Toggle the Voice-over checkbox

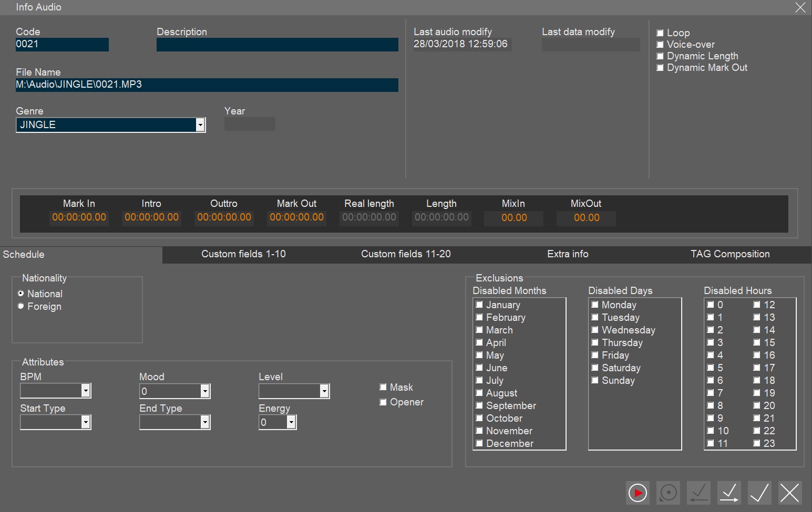pyautogui.click(x=660, y=45)
